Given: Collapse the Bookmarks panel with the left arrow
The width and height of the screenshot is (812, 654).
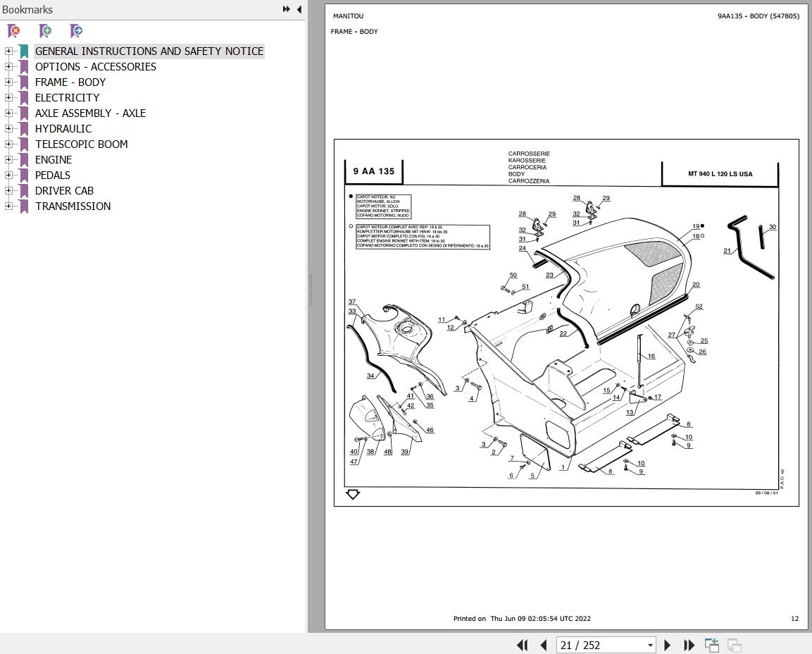Looking at the screenshot, I should point(299,9).
